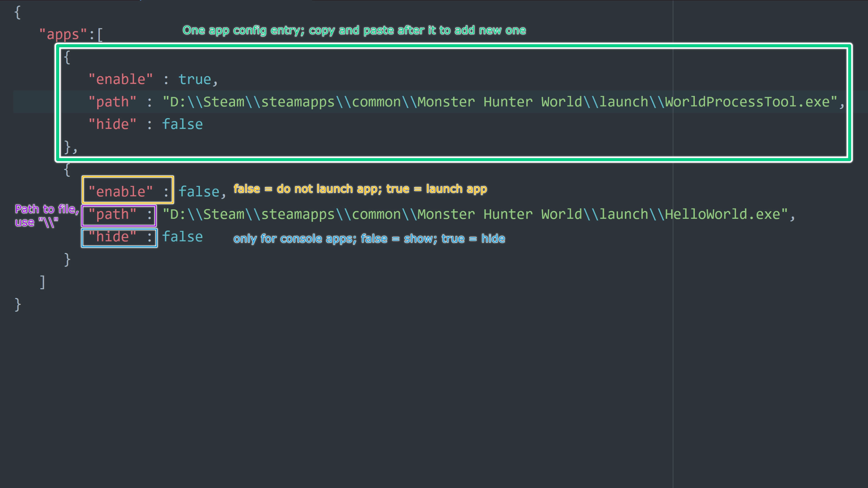This screenshot has height=488, width=868.
Task: Click the opening curly brace on the first line
Action: click(x=17, y=13)
